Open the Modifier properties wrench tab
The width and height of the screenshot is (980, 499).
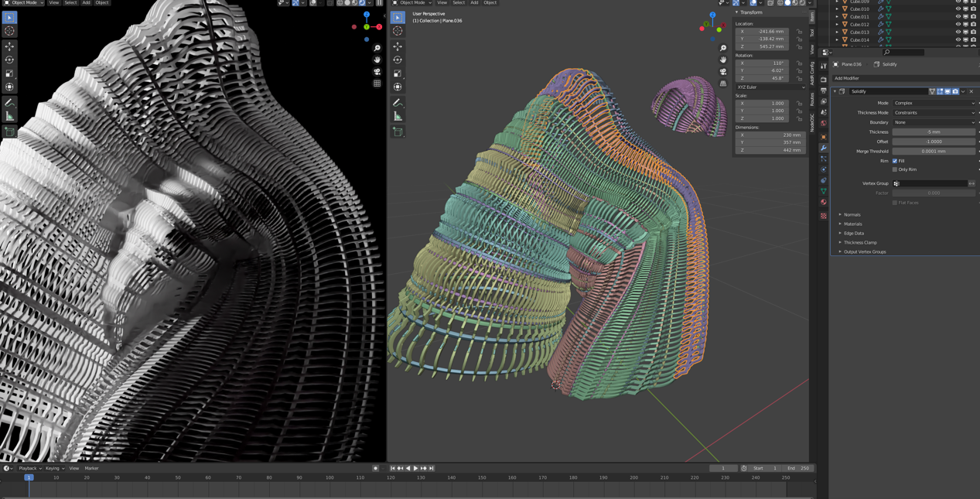coord(824,148)
